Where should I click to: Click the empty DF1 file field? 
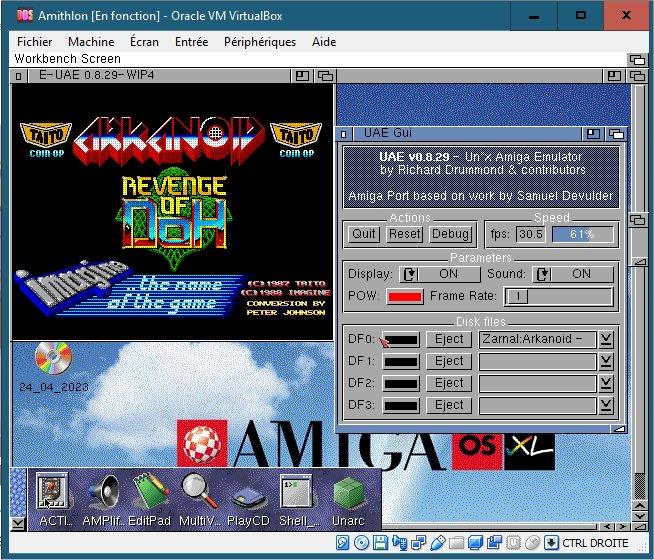pos(537,362)
